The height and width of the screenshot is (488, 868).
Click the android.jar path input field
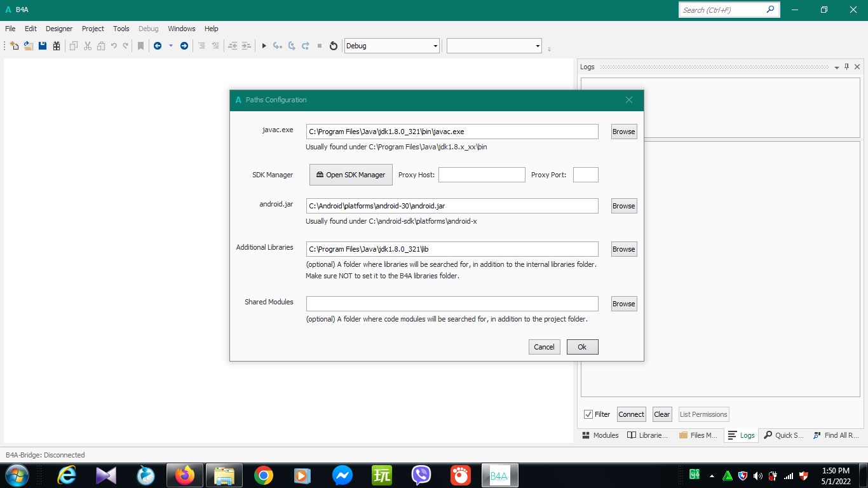[x=452, y=206]
